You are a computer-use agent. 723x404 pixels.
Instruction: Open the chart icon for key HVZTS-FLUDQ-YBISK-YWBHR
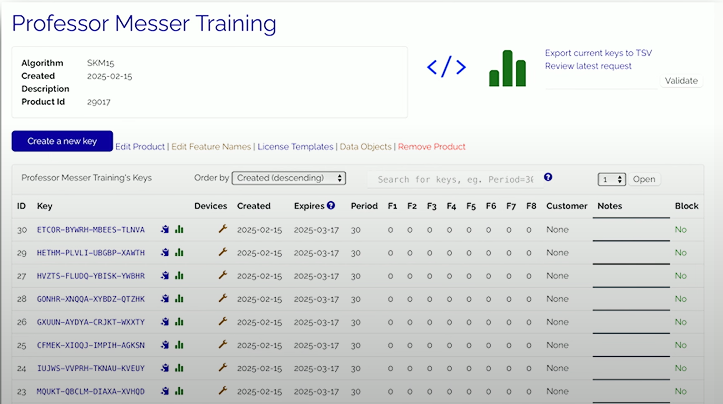[179, 275]
